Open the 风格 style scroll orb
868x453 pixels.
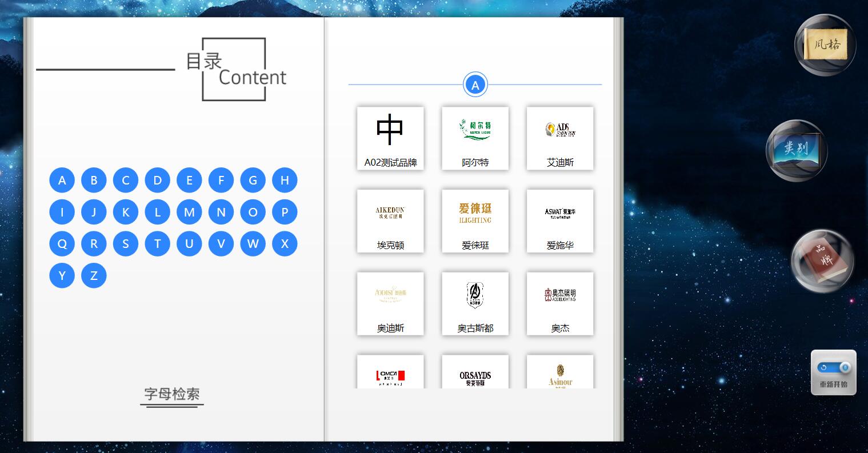825,45
